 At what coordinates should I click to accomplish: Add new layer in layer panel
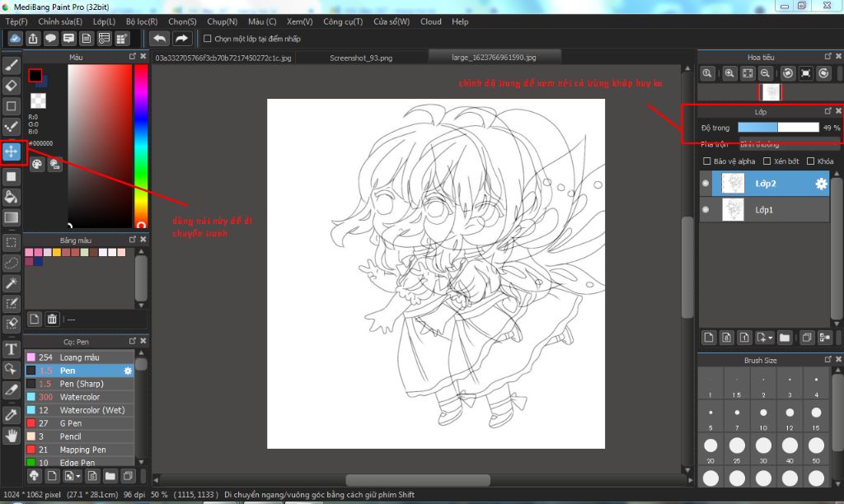pyautogui.click(x=708, y=338)
